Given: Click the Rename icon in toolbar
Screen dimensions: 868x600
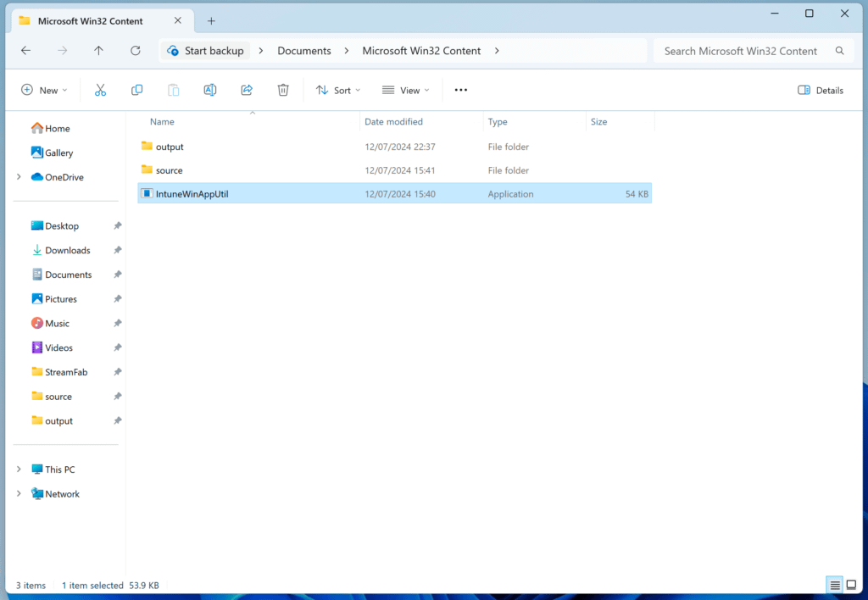Looking at the screenshot, I should point(210,90).
